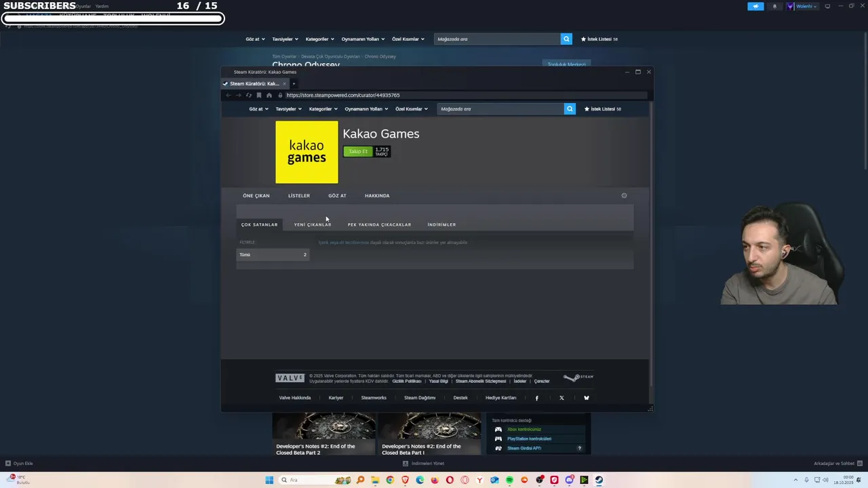Click the background store search magnifier button

pos(566,39)
